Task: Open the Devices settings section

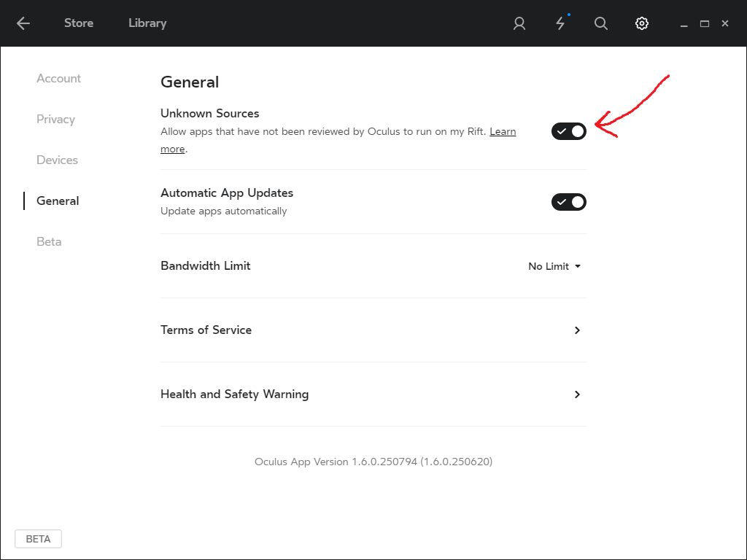Action: (57, 160)
